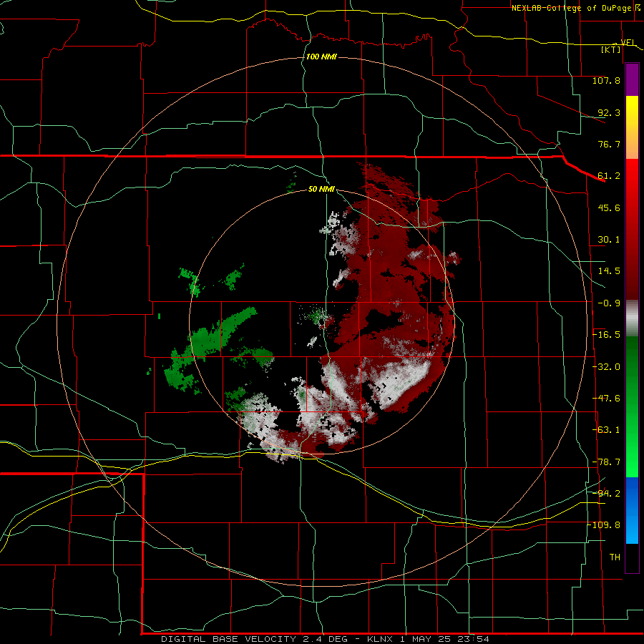
Task: Click the 100 NMI range ring label
Action: [321, 57]
